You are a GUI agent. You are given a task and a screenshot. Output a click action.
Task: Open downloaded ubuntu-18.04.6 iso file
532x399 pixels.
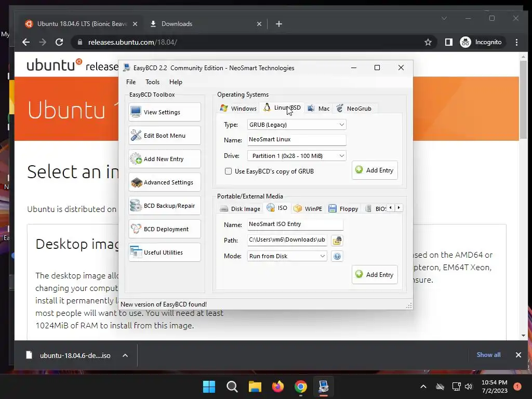pos(70,355)
